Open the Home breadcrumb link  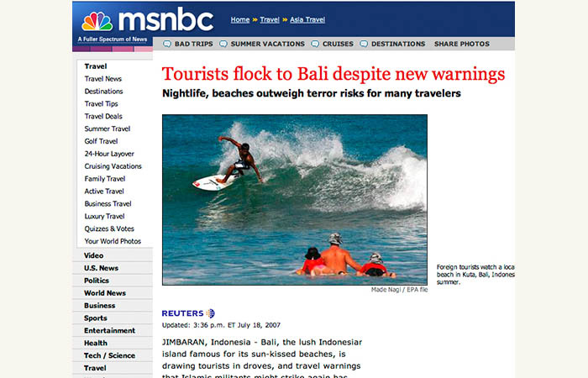click(x=240, y=20)
